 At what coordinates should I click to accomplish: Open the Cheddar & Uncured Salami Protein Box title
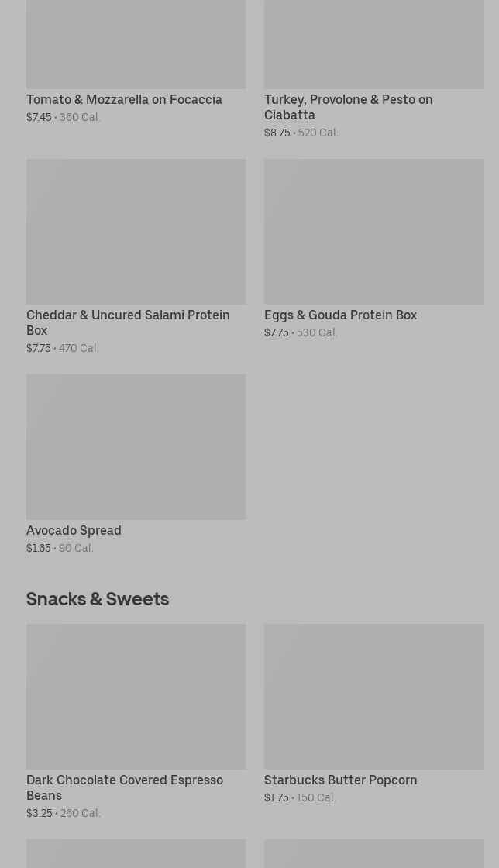(x=128, y=322)
